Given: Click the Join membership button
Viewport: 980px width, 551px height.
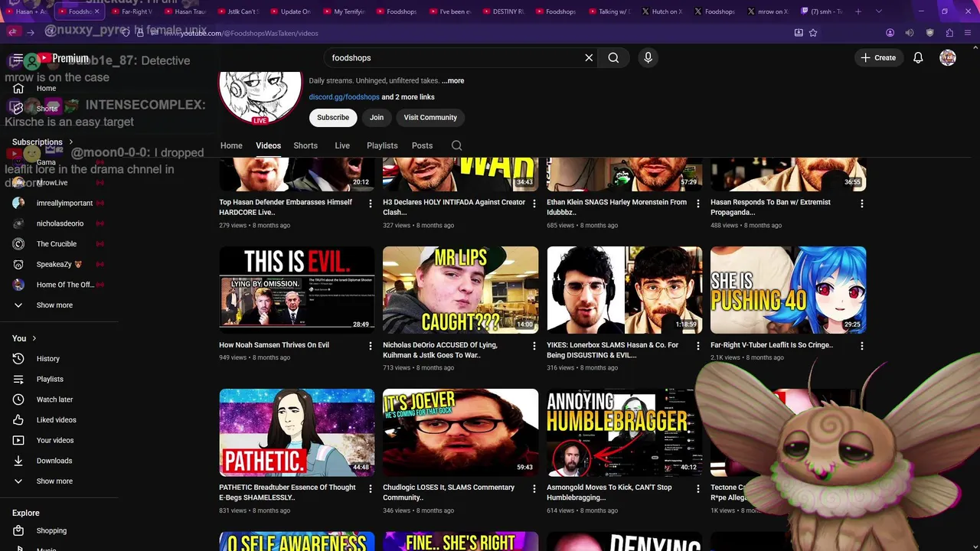Looking at the screenshot, I should [377, 117].
